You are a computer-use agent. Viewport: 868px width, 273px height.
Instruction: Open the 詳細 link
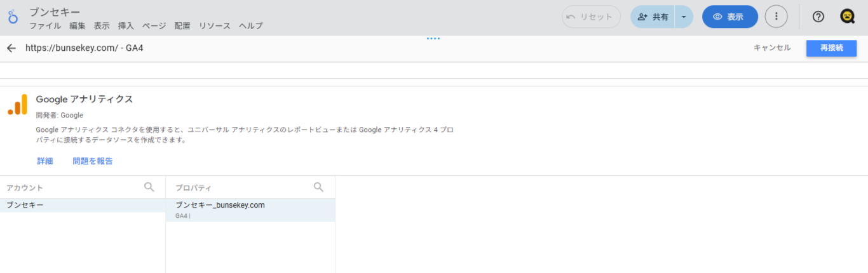(x=45, y=161)
